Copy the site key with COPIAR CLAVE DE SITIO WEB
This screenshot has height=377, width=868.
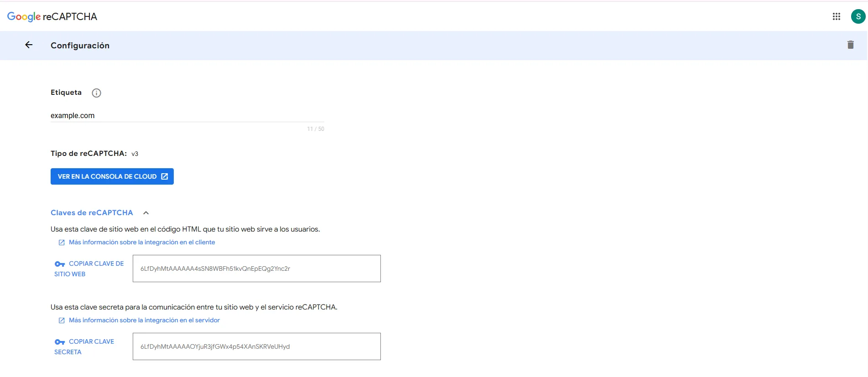[89, 269]
